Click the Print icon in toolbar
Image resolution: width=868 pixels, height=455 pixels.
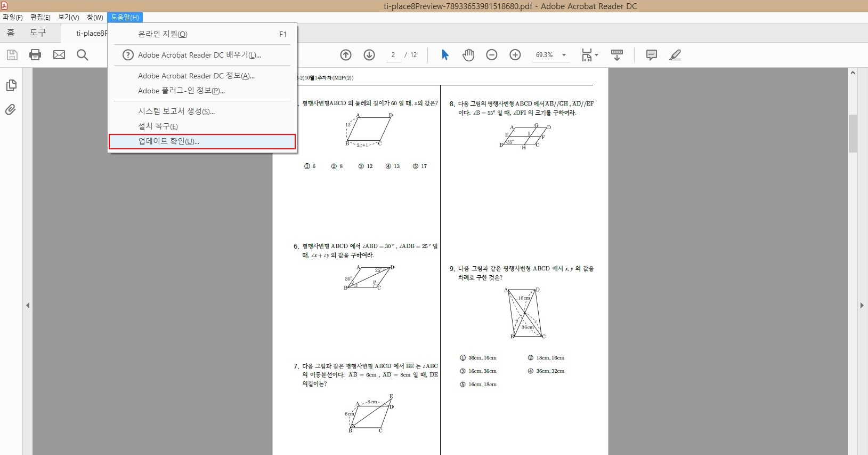point(35,55)
